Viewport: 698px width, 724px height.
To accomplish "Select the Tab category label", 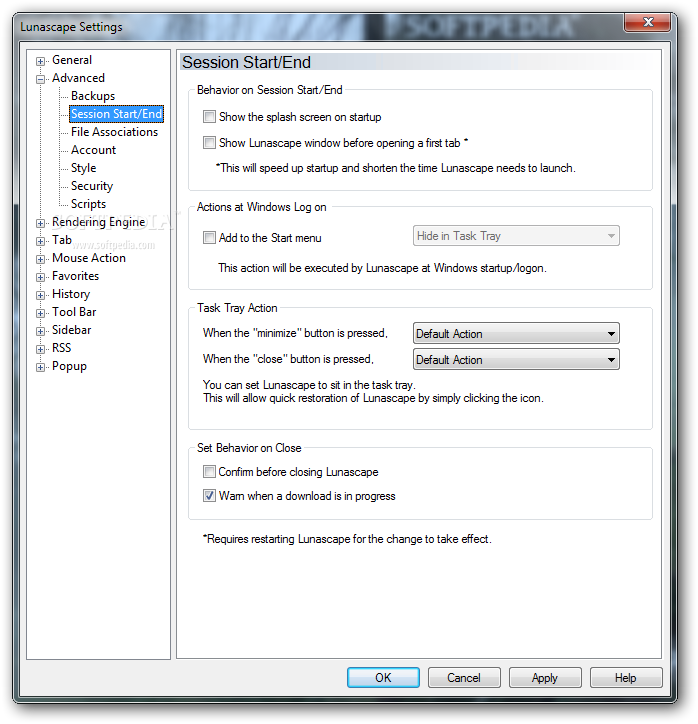I will [62, 240].
